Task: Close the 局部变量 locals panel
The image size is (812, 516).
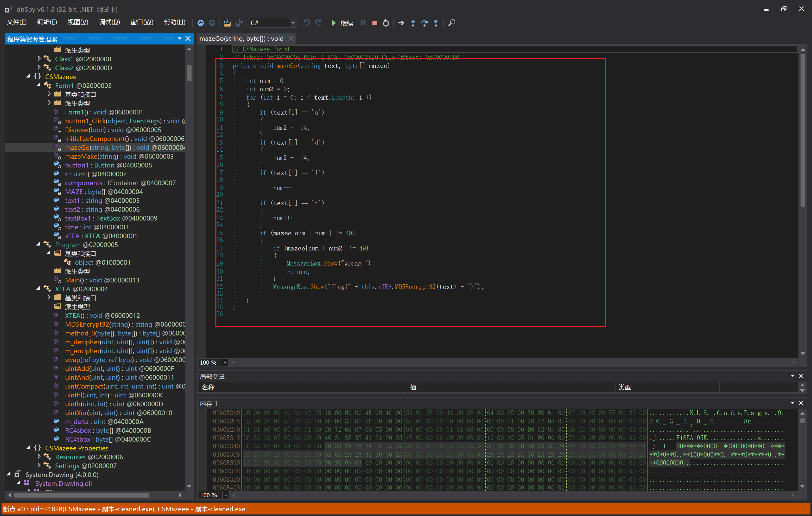Action: click(x=801, y=376)
